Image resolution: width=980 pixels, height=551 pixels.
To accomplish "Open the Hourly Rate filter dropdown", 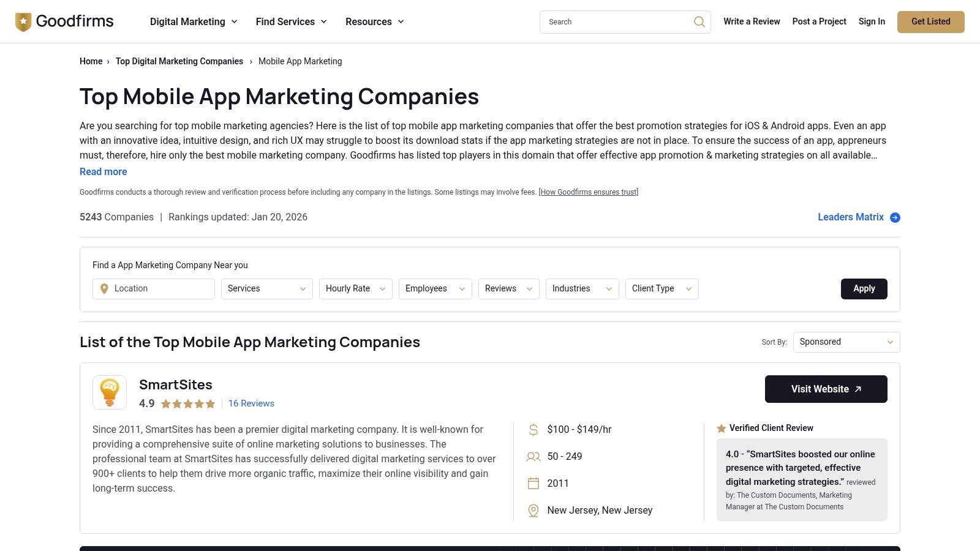I will (355, 289).
